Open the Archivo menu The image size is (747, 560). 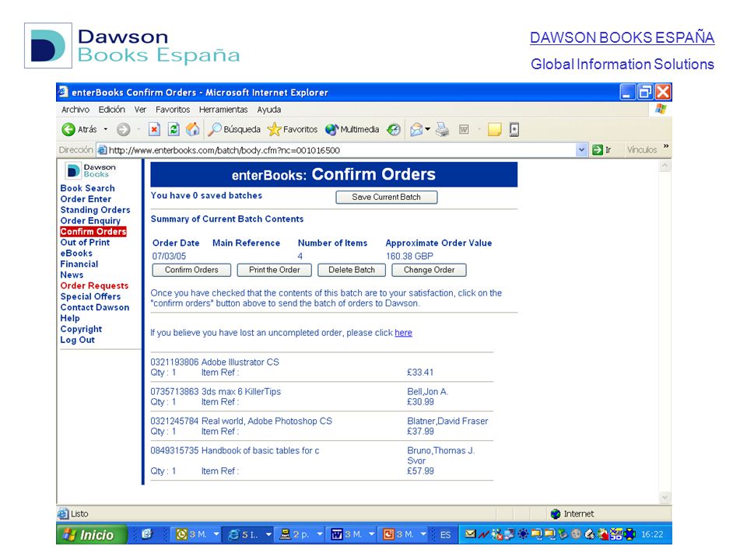point(75,110)
